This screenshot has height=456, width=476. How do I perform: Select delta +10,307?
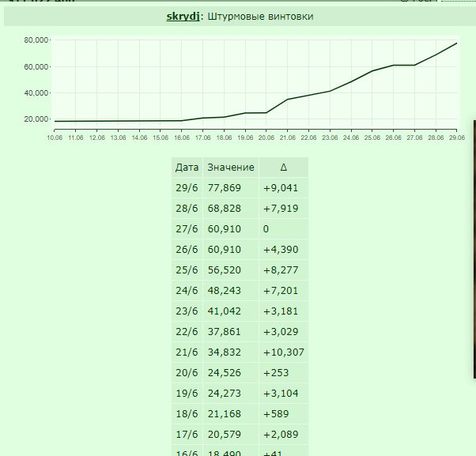(284, 352)
